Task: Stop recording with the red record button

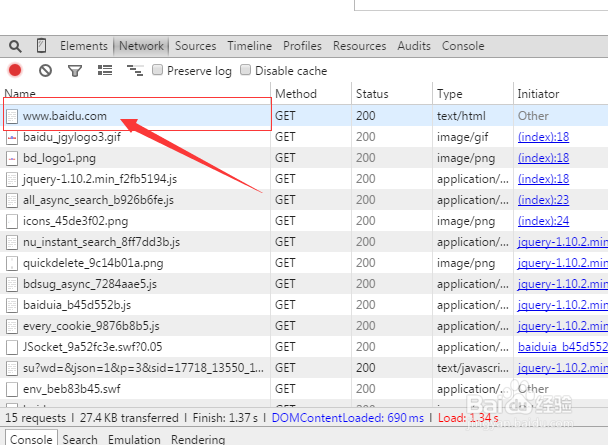Action: 15,71
